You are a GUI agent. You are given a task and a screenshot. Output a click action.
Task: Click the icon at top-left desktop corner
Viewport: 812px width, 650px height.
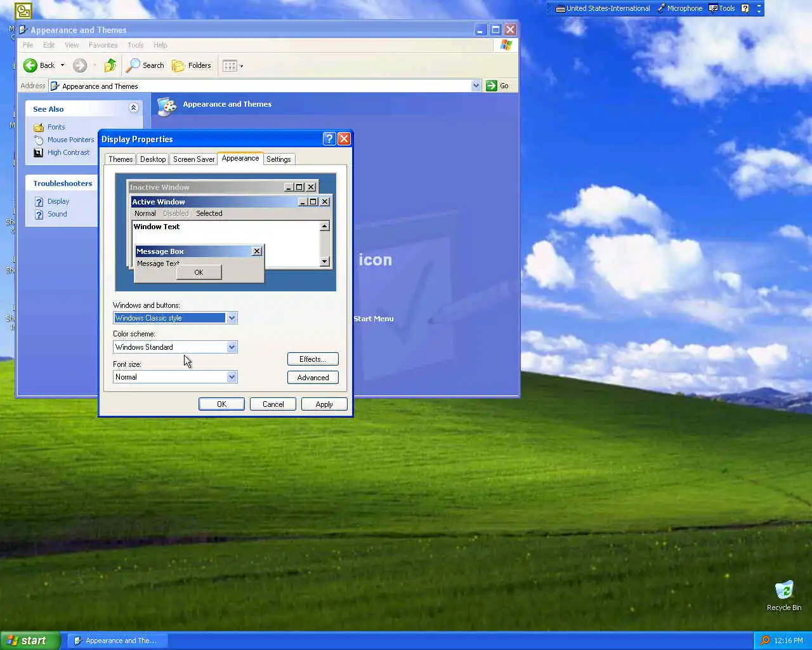point(23,11)
